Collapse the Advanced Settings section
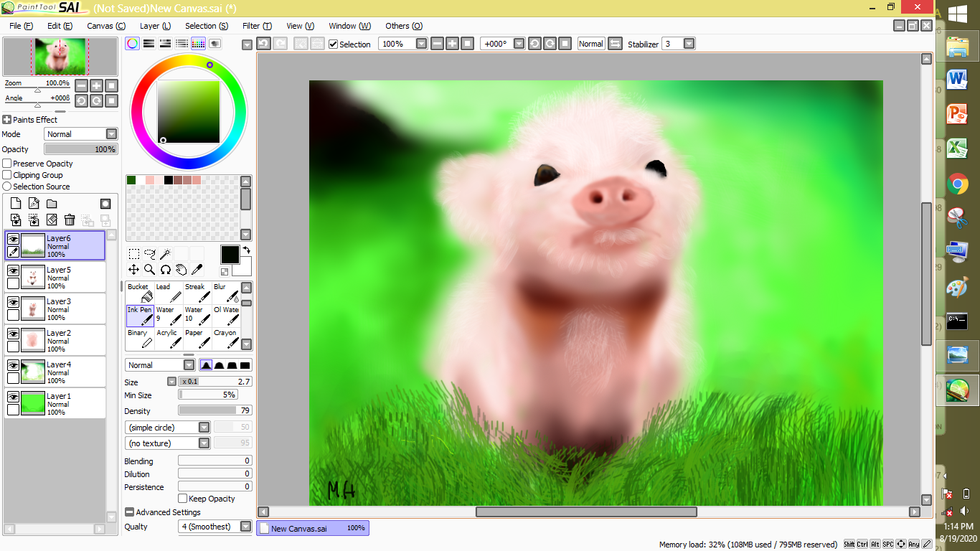 pyautogui.click(x=130, y=512)
